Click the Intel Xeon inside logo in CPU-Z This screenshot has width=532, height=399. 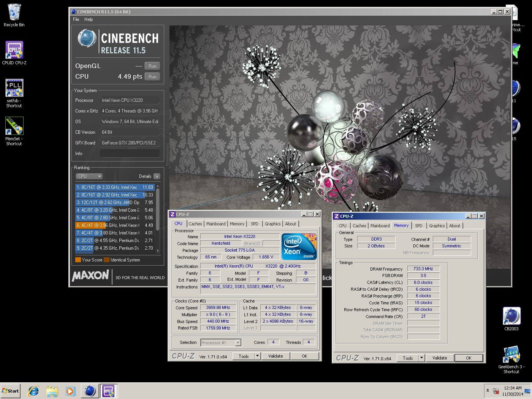pyautogui.click(x=299, y=246)
